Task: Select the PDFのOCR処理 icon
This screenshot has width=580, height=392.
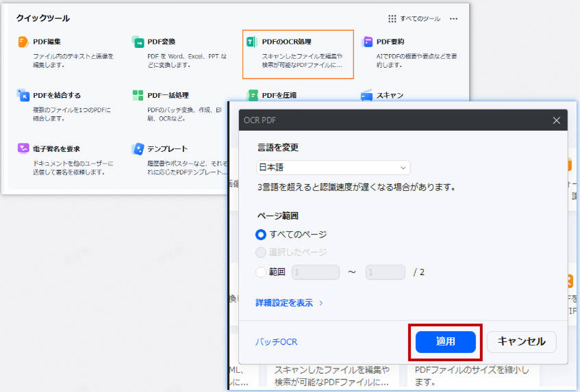Action: click(252, 42)
